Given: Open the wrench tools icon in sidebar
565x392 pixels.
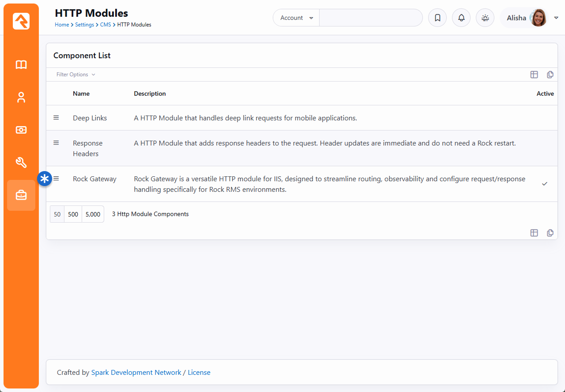Looking at the screenshot, I should 21,163.
